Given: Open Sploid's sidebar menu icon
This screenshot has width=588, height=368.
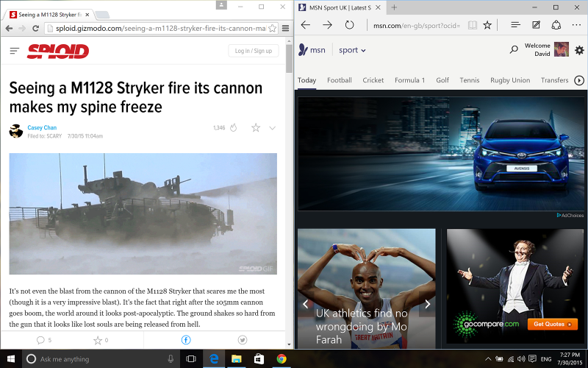Looking at the screenshot, I should (x=14, y=51).
